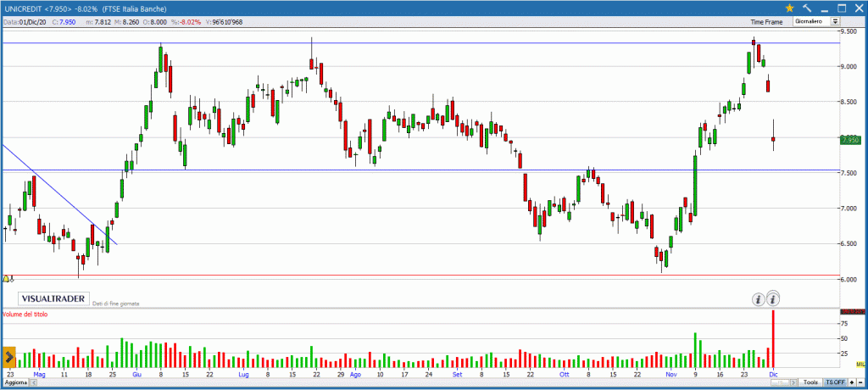Click the 8.500 price axis label
868x390 pixels.
coord(849,102)
